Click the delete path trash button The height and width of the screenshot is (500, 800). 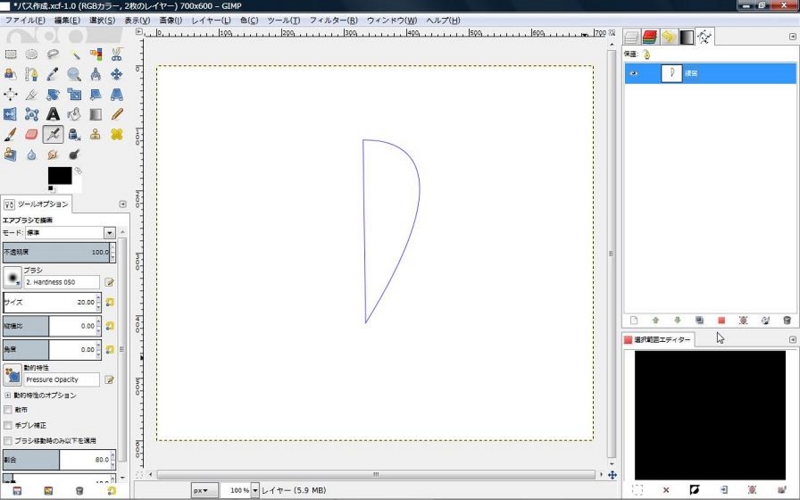(787, 320)
